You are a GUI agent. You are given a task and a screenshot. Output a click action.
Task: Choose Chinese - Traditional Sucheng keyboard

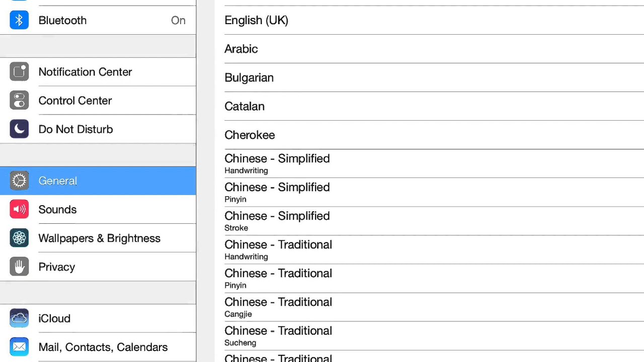(x=429, y=335)
